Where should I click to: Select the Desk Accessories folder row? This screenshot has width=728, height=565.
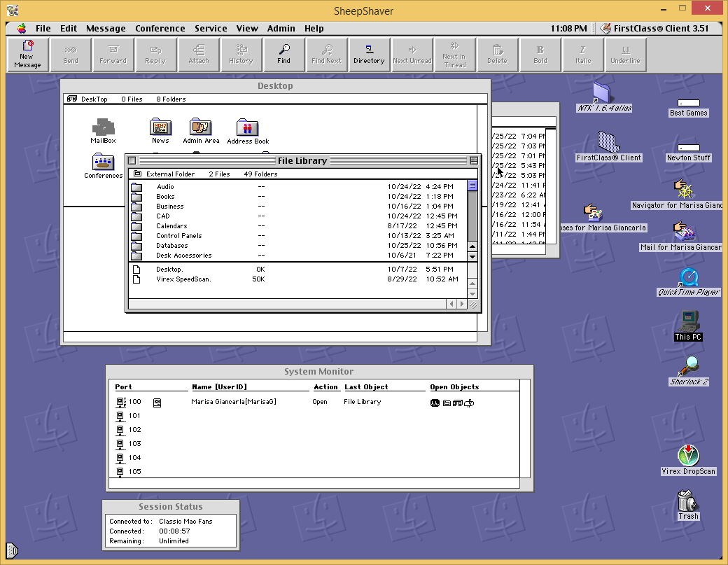click(x=298, y=255)
